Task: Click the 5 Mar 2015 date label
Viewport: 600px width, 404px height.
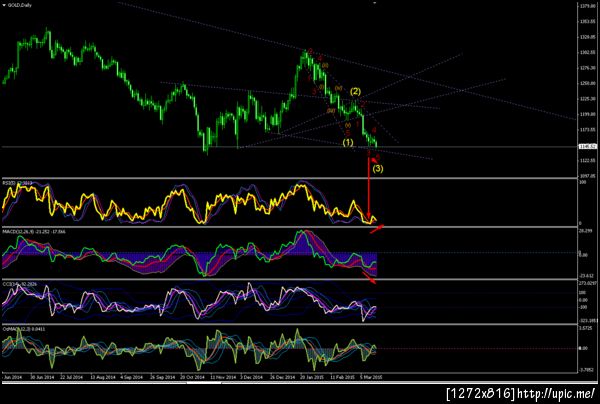Action: (372, 377)
